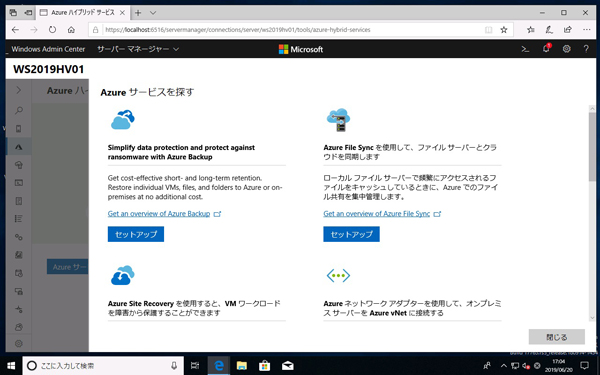Click the scrollbar down arrow
The height and width of the screenshot is (375, 600).
coord(592,318)
